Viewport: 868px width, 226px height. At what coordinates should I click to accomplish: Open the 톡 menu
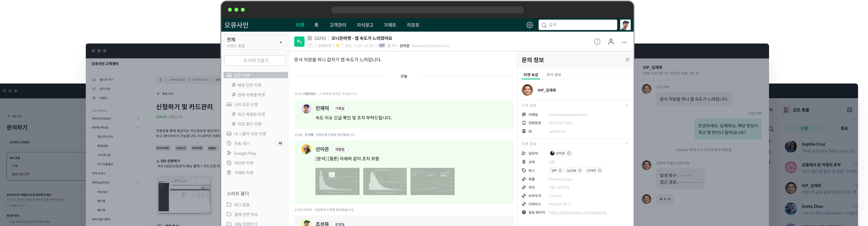point(316,25)
